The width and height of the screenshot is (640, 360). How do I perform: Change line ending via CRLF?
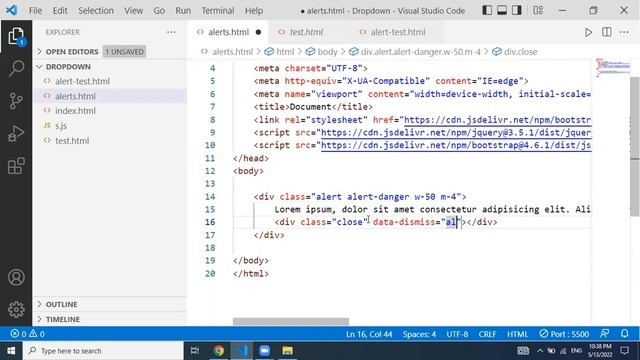[x=487, y=334]
